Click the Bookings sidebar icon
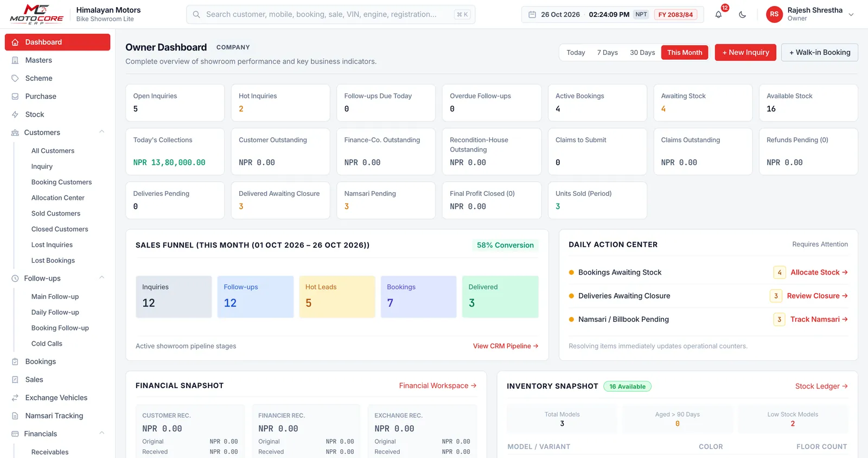The width and height of the screenshot is (868, 458). pyautogui.click(x=15, y=361)
